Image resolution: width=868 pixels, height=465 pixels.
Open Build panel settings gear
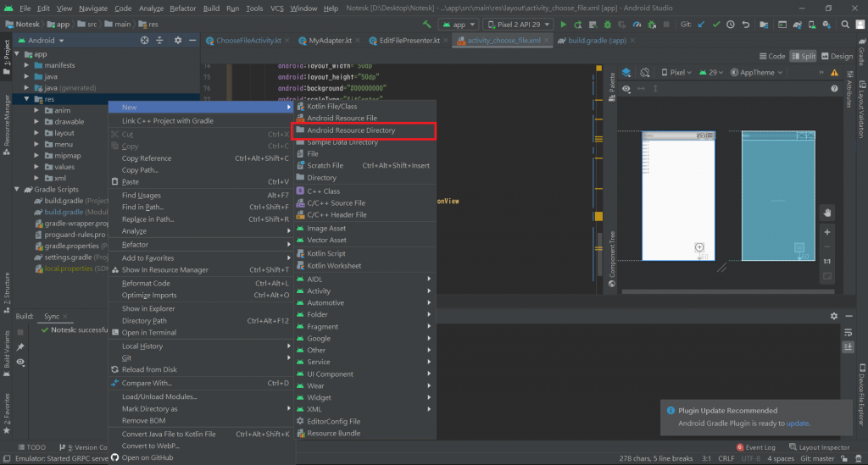click(x=834, y=316)
